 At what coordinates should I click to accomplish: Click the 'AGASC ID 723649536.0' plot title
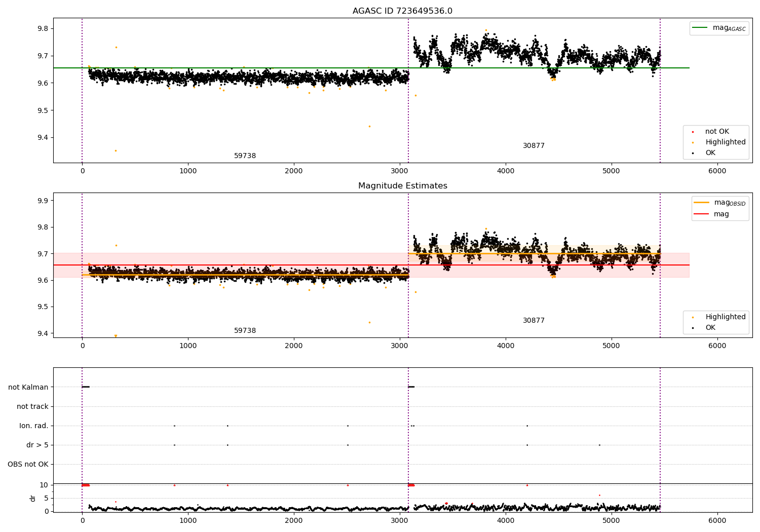[402, 11]
